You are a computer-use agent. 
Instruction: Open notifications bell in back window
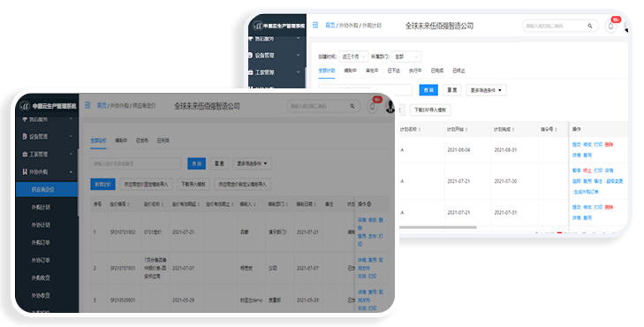(x=610, y=26)
